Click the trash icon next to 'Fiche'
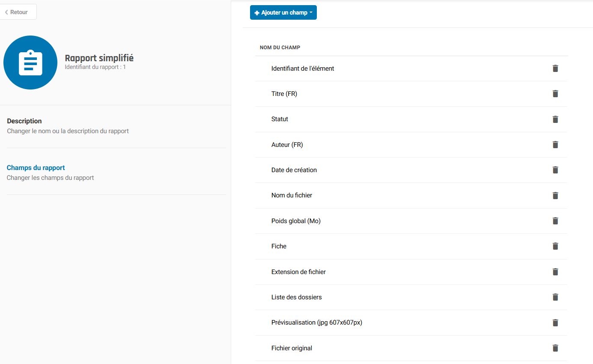593x364 pixels. 555,246
